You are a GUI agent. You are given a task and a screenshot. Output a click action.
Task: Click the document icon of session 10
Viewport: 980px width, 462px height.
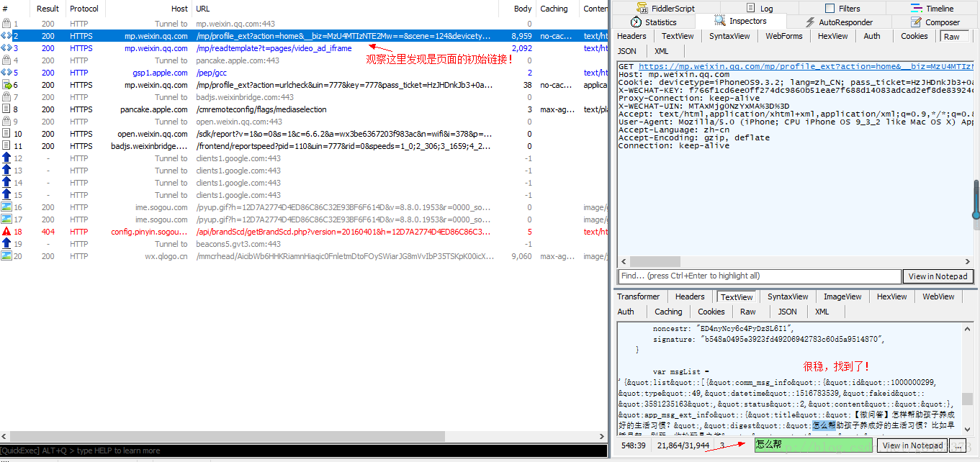click(6, 134)
